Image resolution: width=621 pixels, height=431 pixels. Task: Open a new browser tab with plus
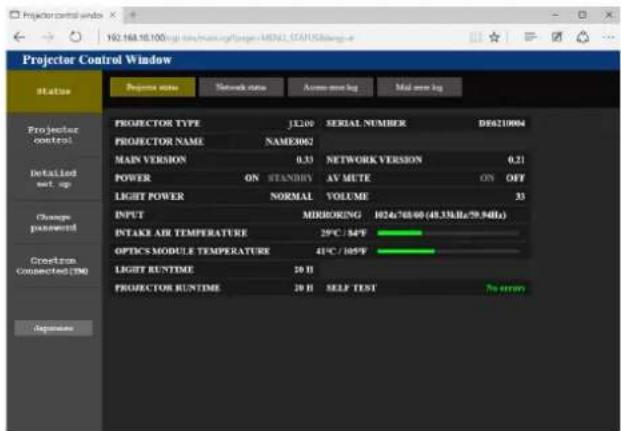point(133,15)
